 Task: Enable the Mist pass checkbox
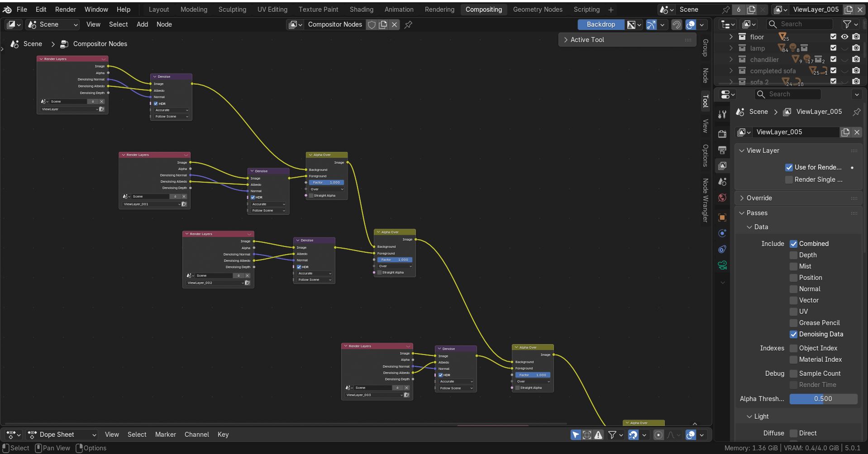coord(793,266)
